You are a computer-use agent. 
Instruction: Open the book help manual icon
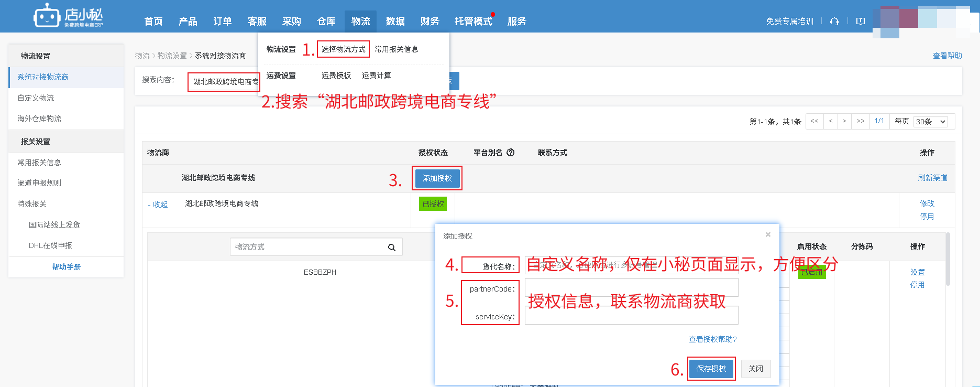[860, 21]
